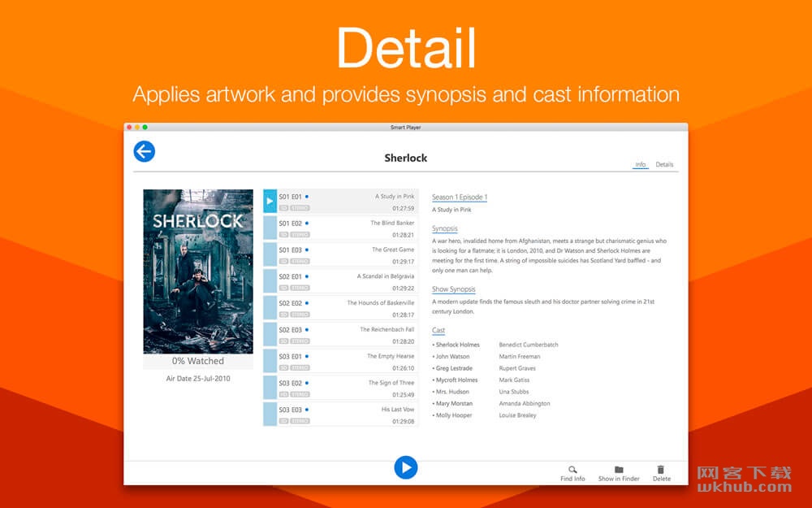Image resolution: width=812 pixels, height=508 pixels.
Task: Click the Find Info magnifier icon
Action: tap(572, 470)
